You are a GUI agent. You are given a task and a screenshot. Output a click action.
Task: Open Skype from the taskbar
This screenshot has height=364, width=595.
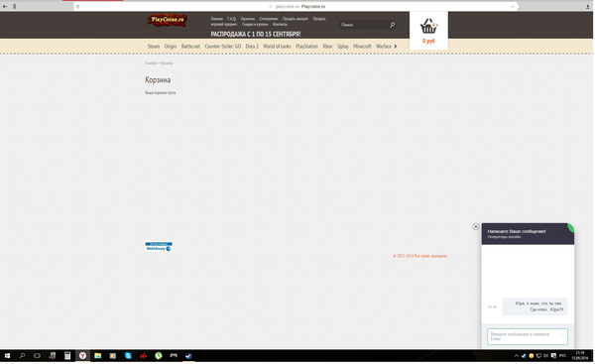[128, 356]
